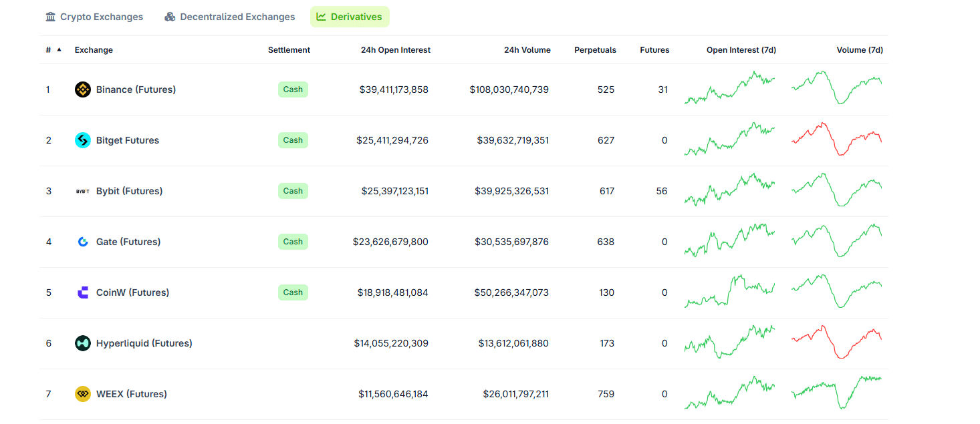Click the bank icon beside Crypto Exchanges
This screenshot has height=424, width=980.
point(51,17)
